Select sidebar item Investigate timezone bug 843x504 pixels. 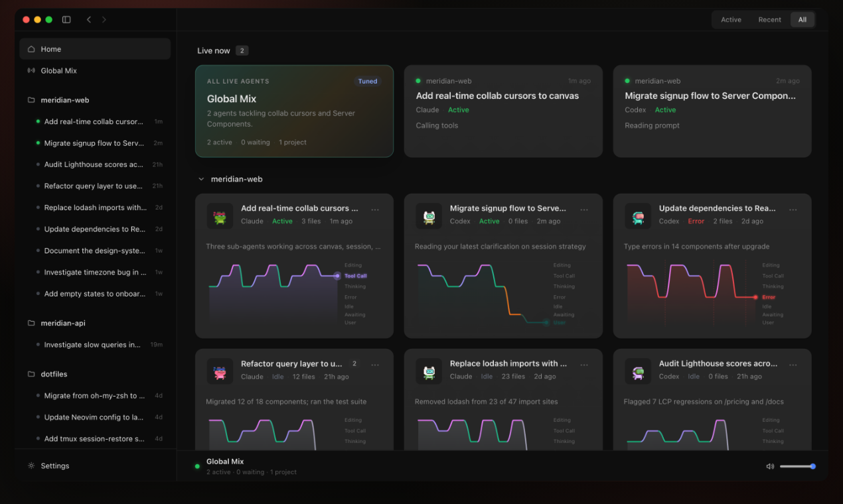pyautogui.click(x=95, y=272)
